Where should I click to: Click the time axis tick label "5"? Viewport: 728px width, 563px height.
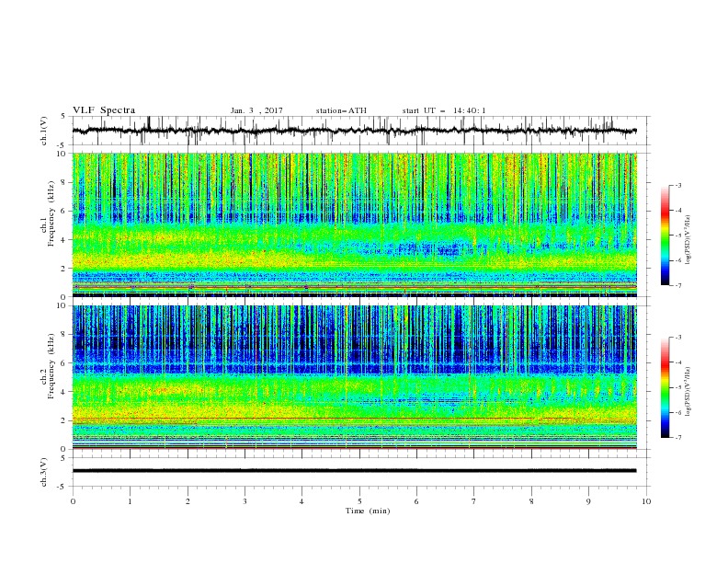click(x=359, y=501)
